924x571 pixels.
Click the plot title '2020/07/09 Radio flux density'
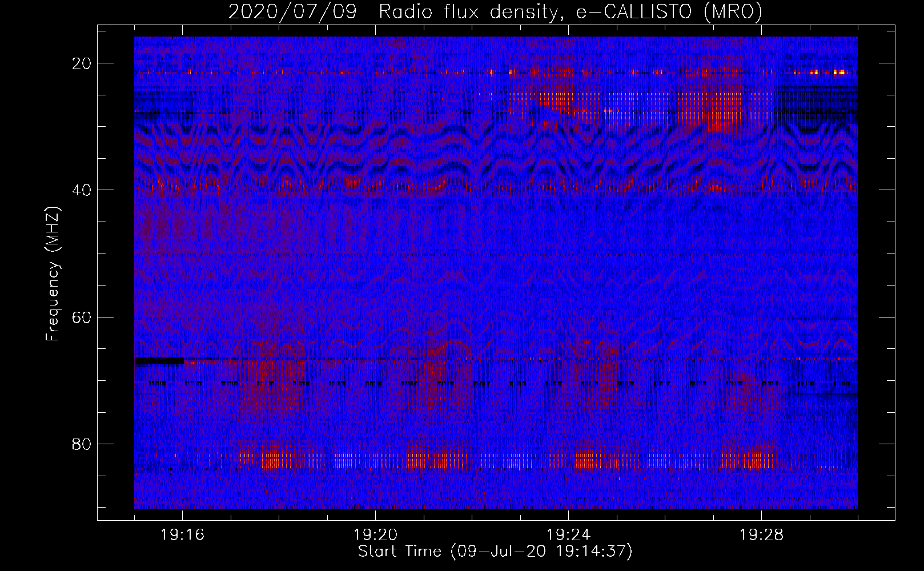pos(495,11)
